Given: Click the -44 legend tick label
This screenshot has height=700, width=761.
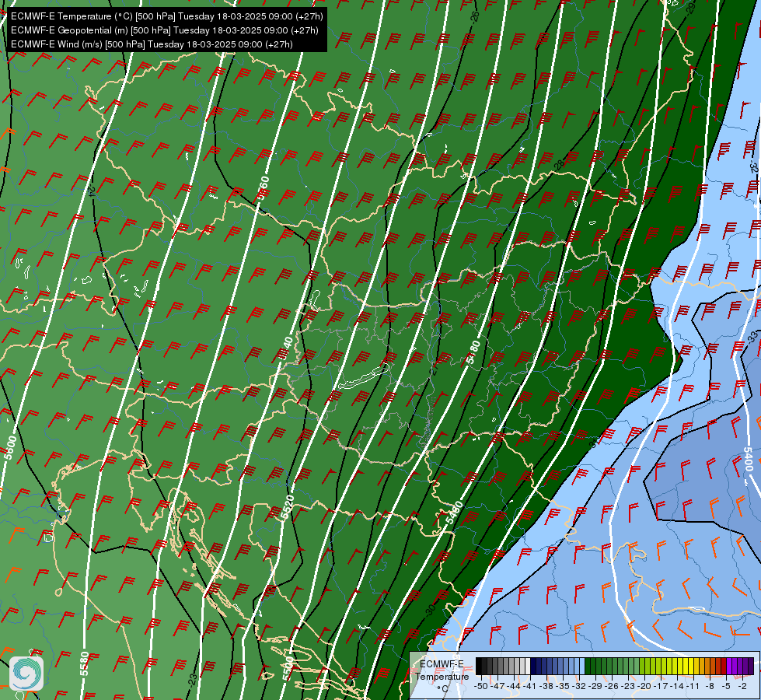Looking at the screenshot, I should click(514, 686).
